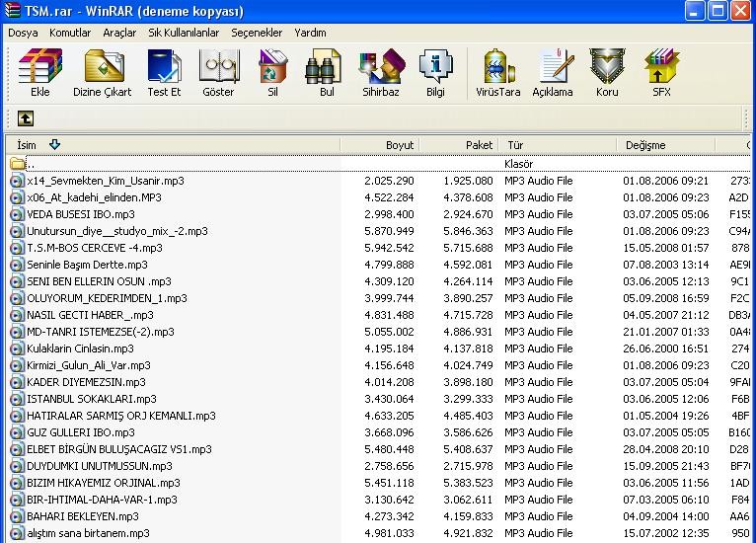Viewport: 756px width, 543px height.
Task: Open the Seçenekler menu
Action: (x=257, y=33)
